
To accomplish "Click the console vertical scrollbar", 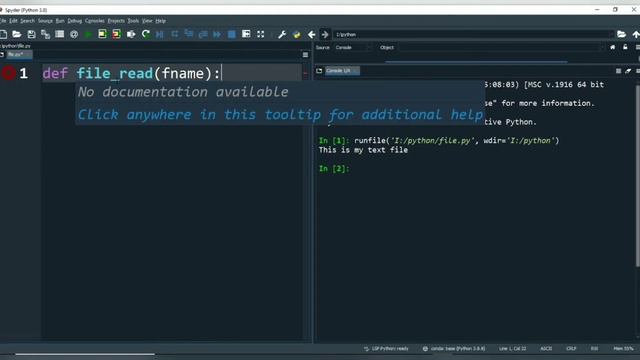I will 638,176.
